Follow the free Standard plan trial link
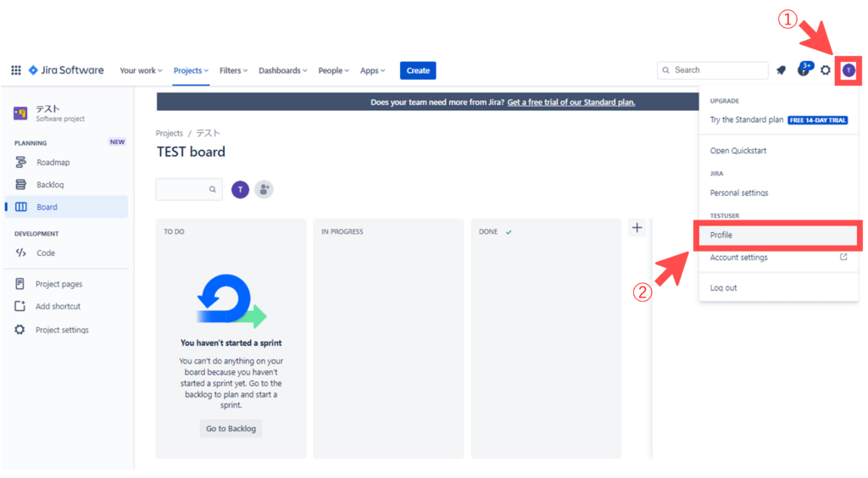The height and width of the screenshot is (478, 868). (x=570, y=103)
